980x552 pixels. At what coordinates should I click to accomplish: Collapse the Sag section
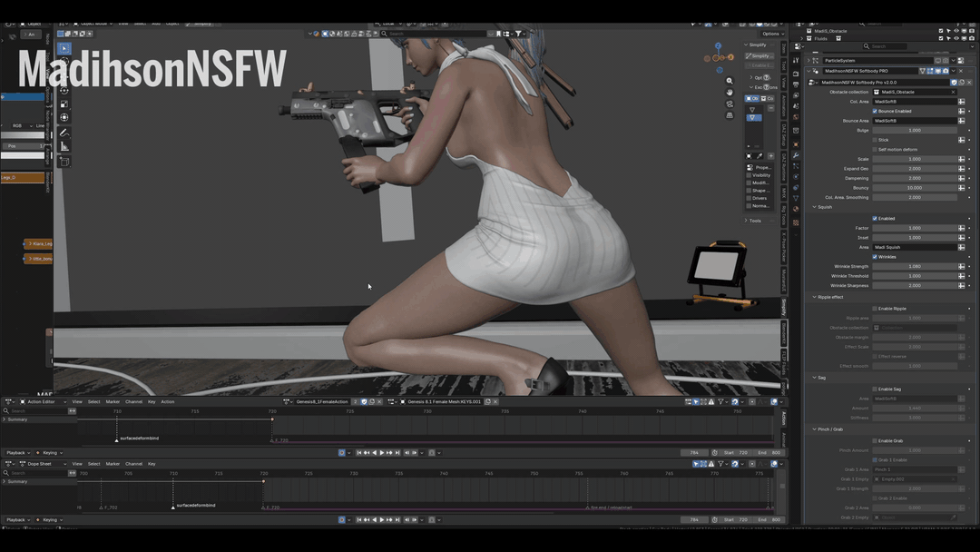click(x=814, y=378)
